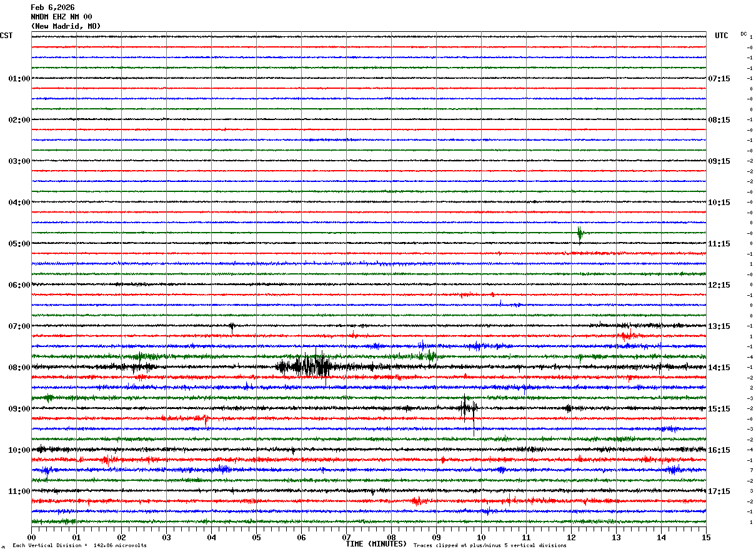Click the date text "Feb 6,2026"
The height and width of the screenshot is (554, 756).
(52, 8)
